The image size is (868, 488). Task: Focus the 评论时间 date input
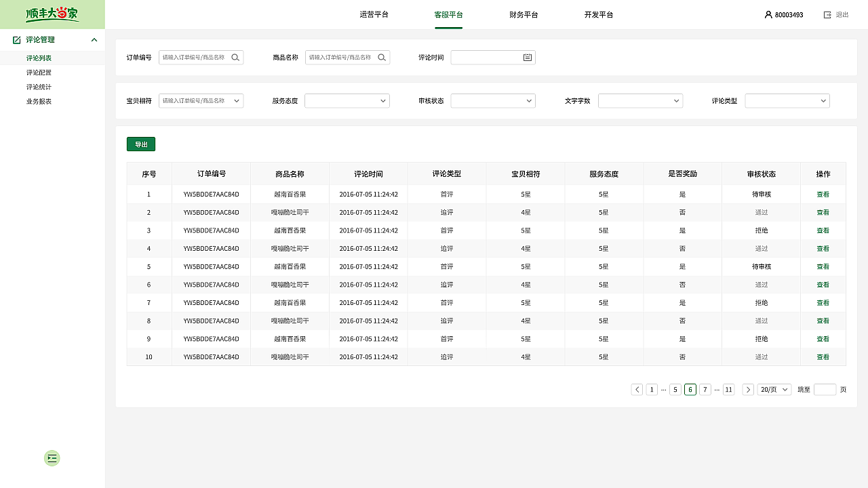[x=493, y=58]
